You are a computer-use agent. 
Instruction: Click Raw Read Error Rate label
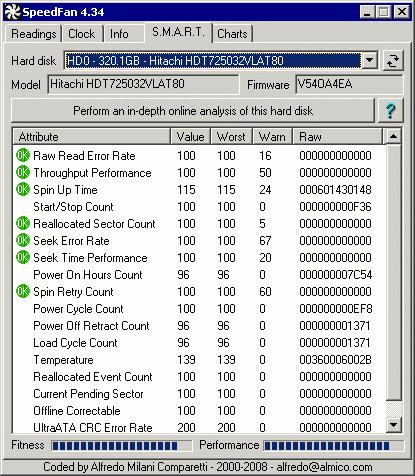pos(84,156)
